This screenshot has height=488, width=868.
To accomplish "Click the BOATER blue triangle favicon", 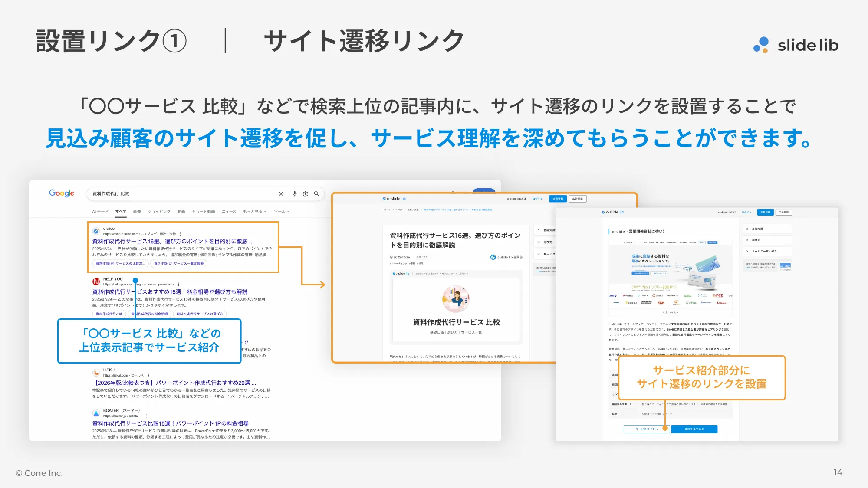I will (96, 413).
